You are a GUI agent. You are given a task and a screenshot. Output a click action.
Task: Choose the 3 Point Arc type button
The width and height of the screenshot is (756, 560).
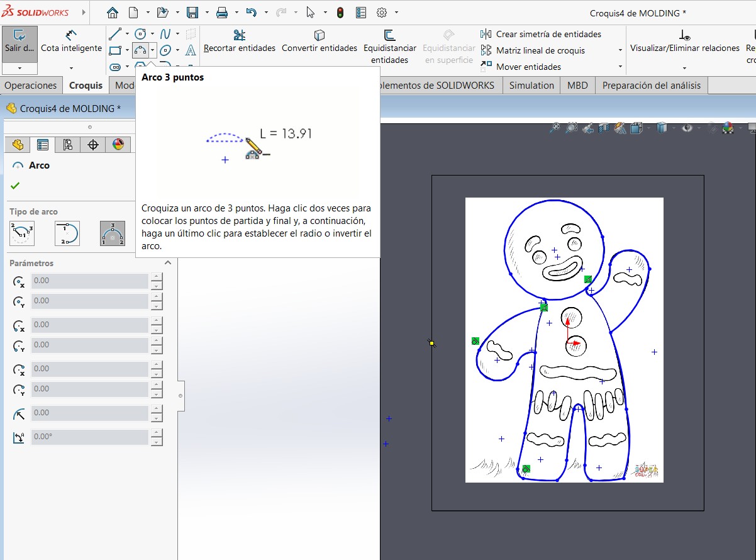[x=113, y=233]
